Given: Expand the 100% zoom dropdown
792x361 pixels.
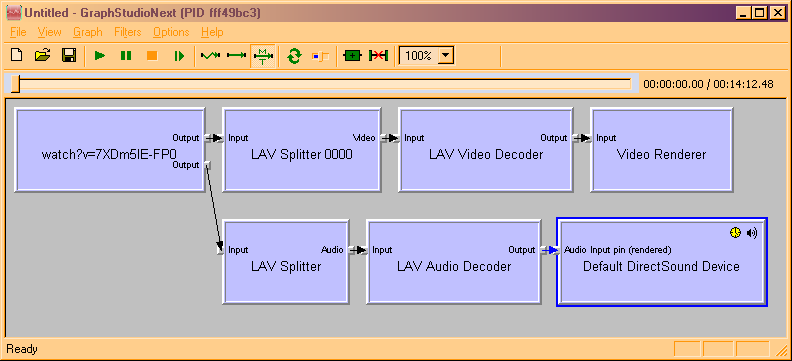Looking at the screenshot, I should [x=446, y=56].
